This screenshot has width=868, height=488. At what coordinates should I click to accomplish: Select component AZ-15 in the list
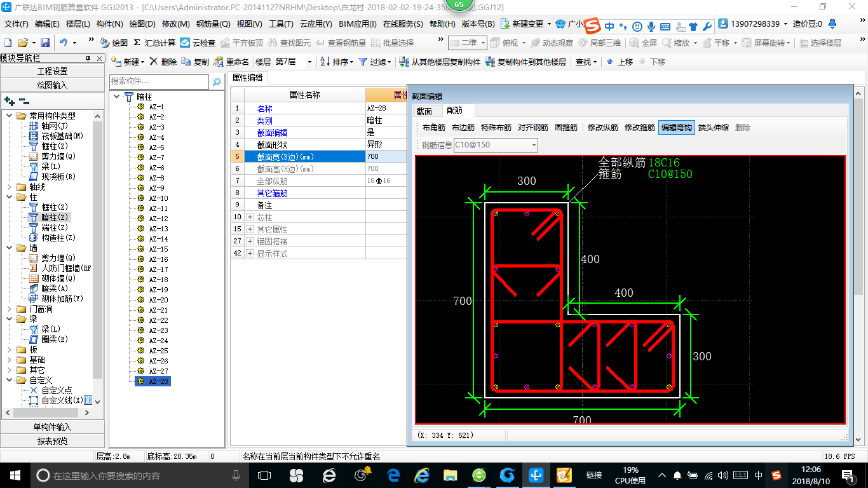tap(159, 249)
